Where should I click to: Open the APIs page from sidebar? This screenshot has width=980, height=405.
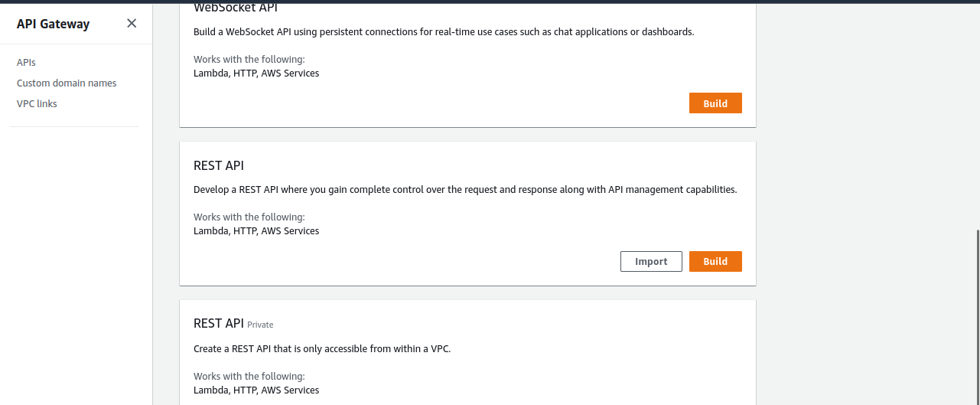[26, 62]
